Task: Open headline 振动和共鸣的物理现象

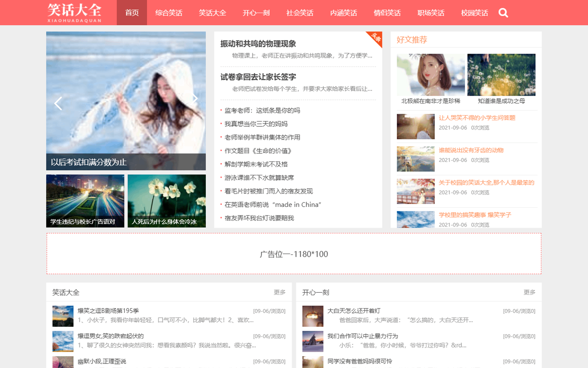Action: point(258,44)
